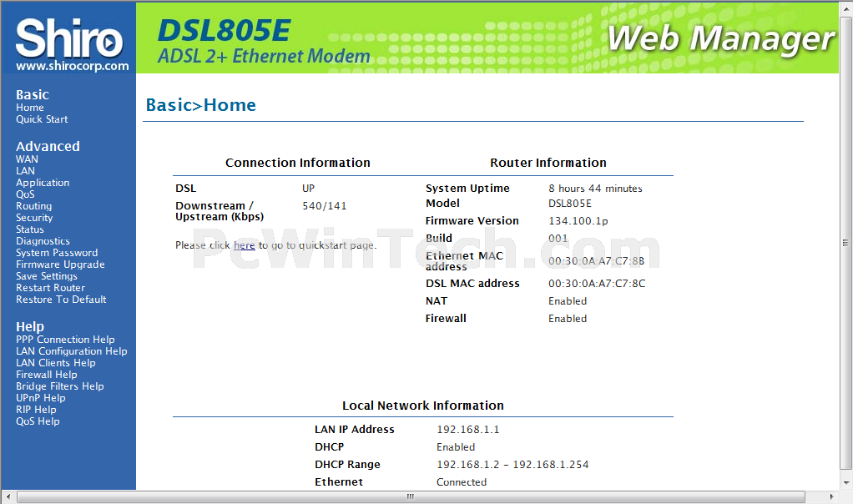
Task: Click the Ethernet status Connected
Action: click(462, 481)
